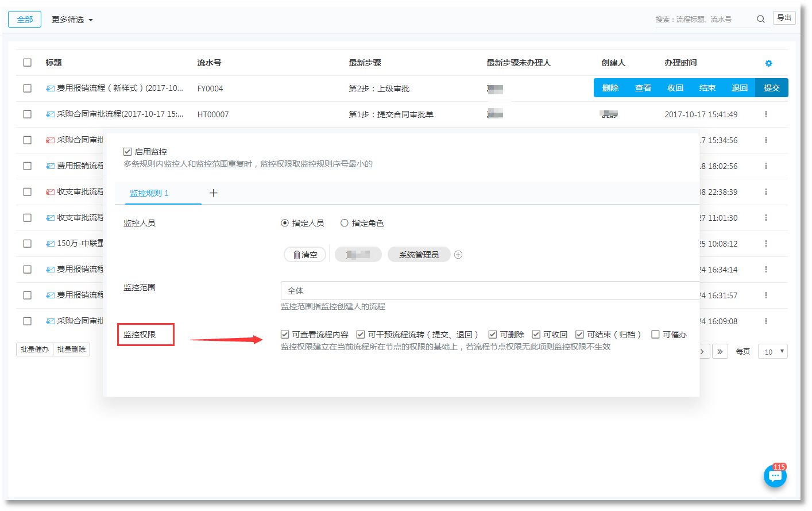Click the 导出 export button

[784, 18]
